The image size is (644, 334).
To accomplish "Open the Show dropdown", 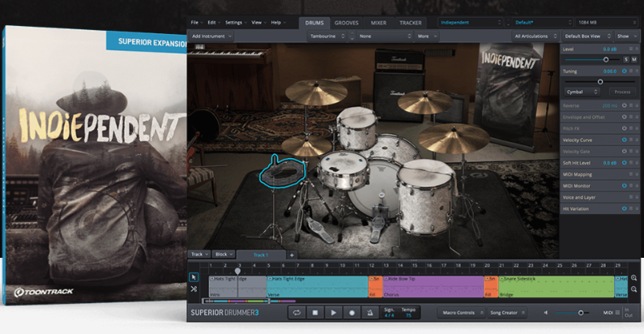I will click(627, 36).
